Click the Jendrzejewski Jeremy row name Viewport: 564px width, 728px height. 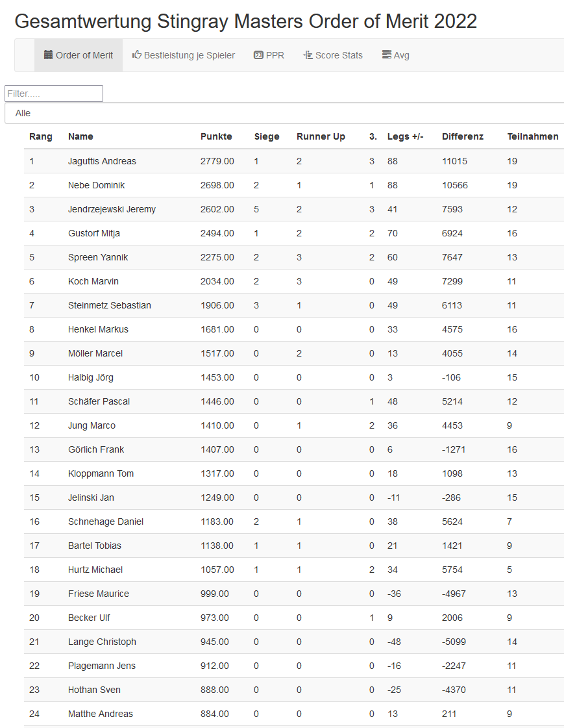click(112, 209)
